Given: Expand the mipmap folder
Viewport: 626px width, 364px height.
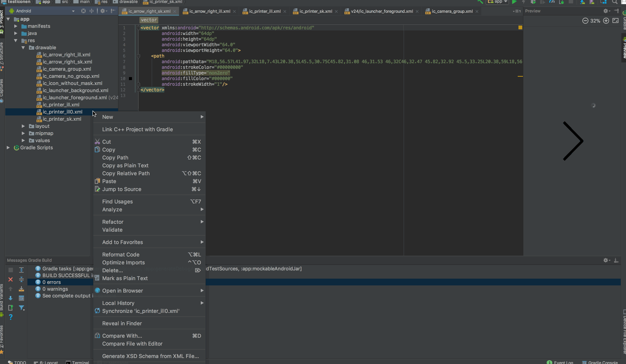Looking at the screenshot, I should coord(23,133).
